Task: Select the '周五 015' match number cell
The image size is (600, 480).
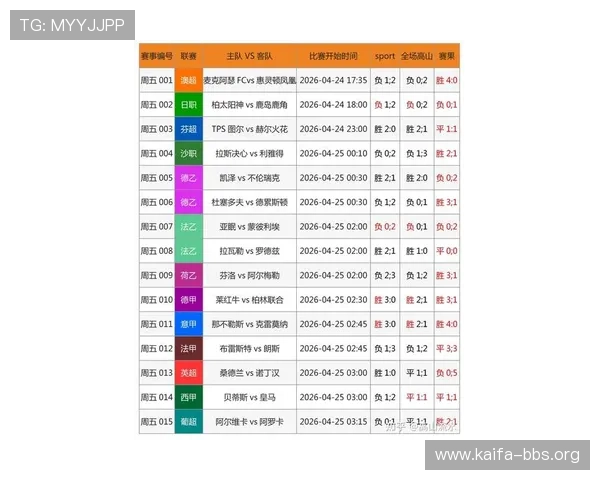Action: [157, 422]
